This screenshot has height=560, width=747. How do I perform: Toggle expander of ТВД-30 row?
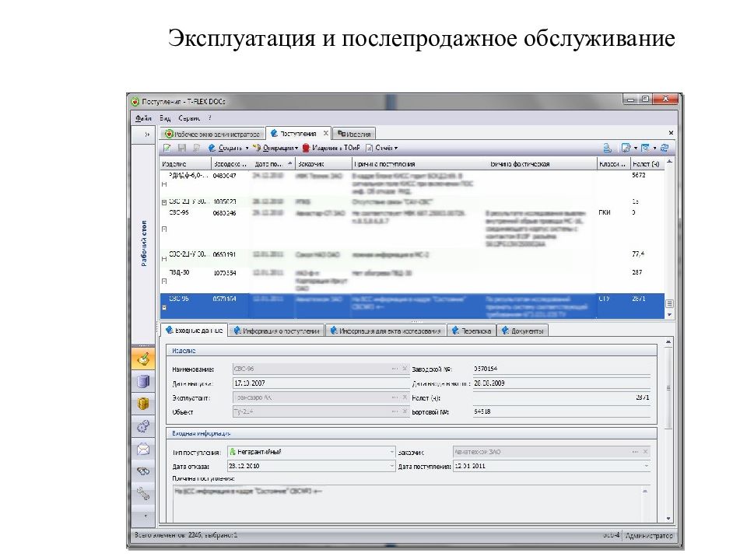pos(164,282)
